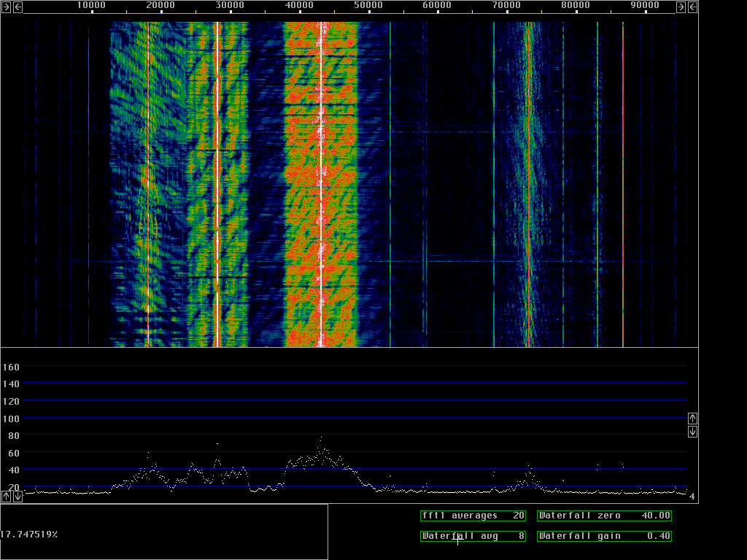Image resolution: width=747 pixels, height=560 pixels.
Task: Click the 90000 frequency scale label
Action: 645,5
